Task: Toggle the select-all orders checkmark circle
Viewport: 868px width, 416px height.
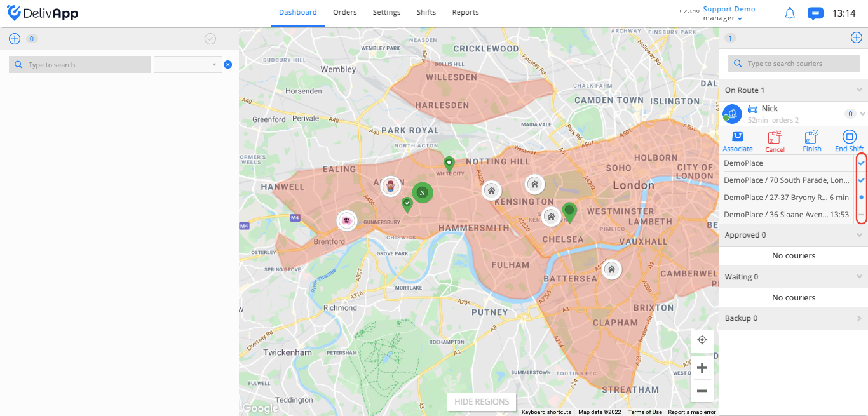Action: click(210, 39)
